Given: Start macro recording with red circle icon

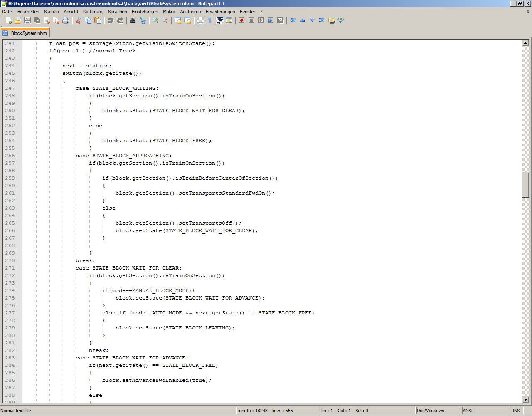Looking at the screenshot, I should [x=241, y=20].
